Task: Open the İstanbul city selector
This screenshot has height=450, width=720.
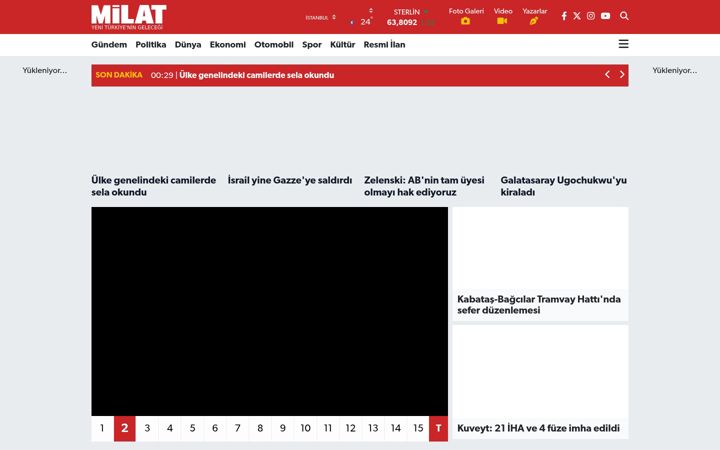Action: (321, 17)
